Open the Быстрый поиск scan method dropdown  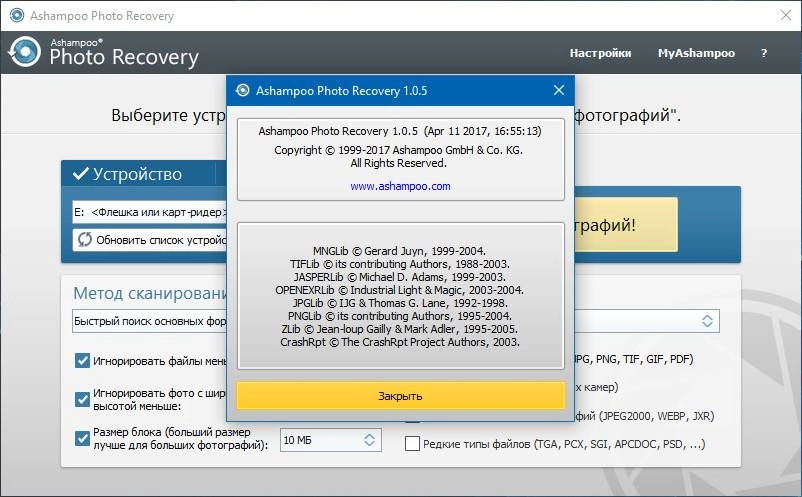pyautogui.click(x=150, y=321)
